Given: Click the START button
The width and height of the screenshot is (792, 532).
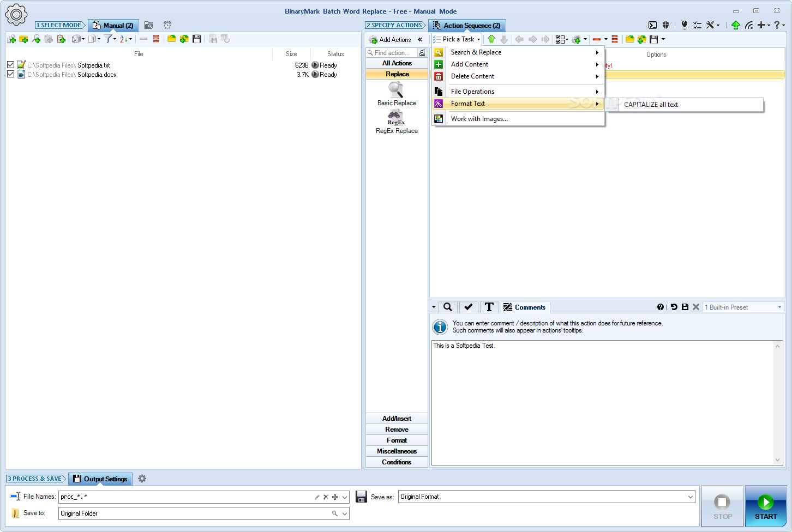Looking at the screenshot, I should click(x=766, y=506).
